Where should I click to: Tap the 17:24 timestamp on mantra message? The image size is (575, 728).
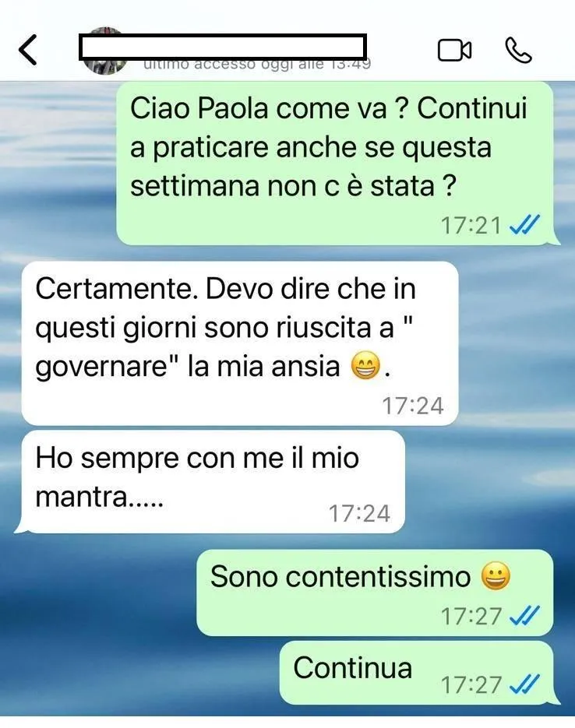point(359,514)
